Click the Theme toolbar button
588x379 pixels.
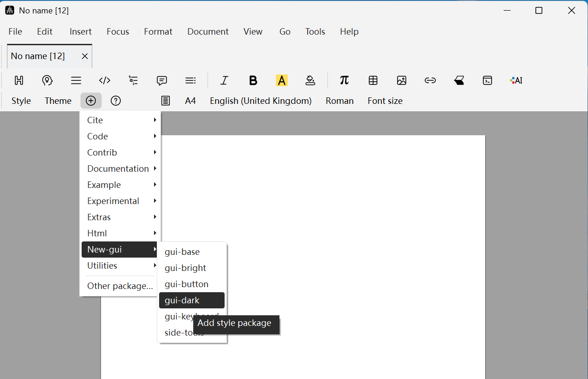coord(58,101)
